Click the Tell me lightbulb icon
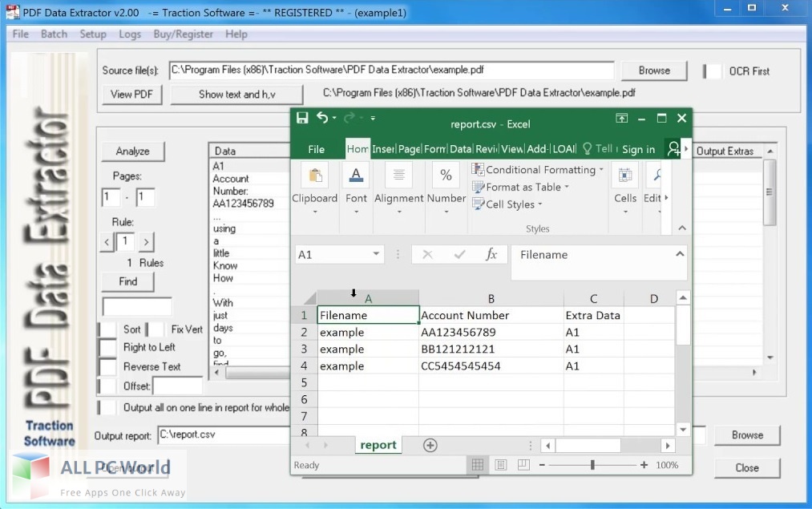Image resolution: width=812 pixels, height=509 pixels. click(587, 149)
